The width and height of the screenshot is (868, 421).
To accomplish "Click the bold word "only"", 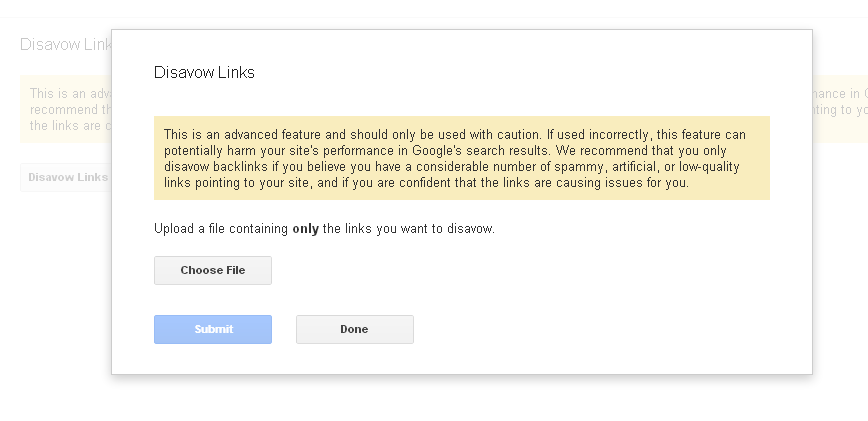I will (x=305, y=229).
